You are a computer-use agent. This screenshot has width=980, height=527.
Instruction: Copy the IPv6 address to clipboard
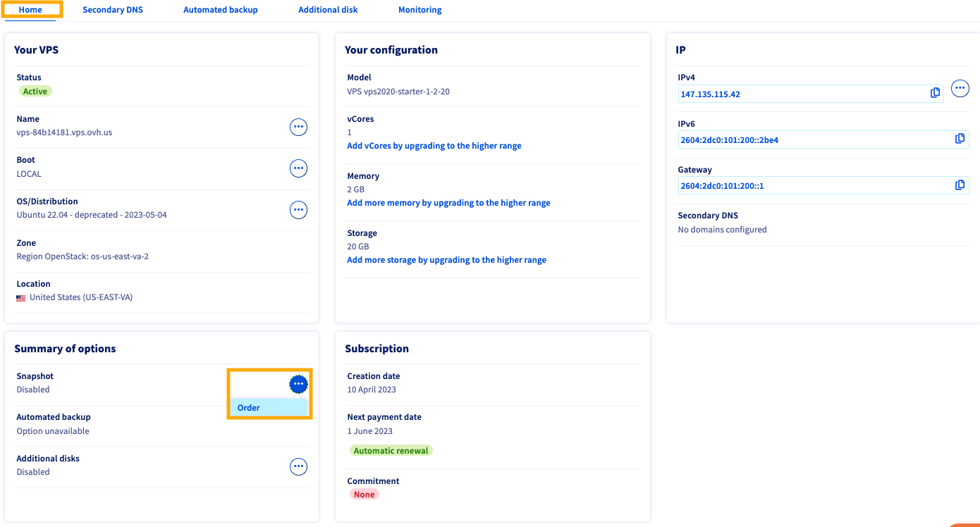pyautogui.click(x=960, y=138)
